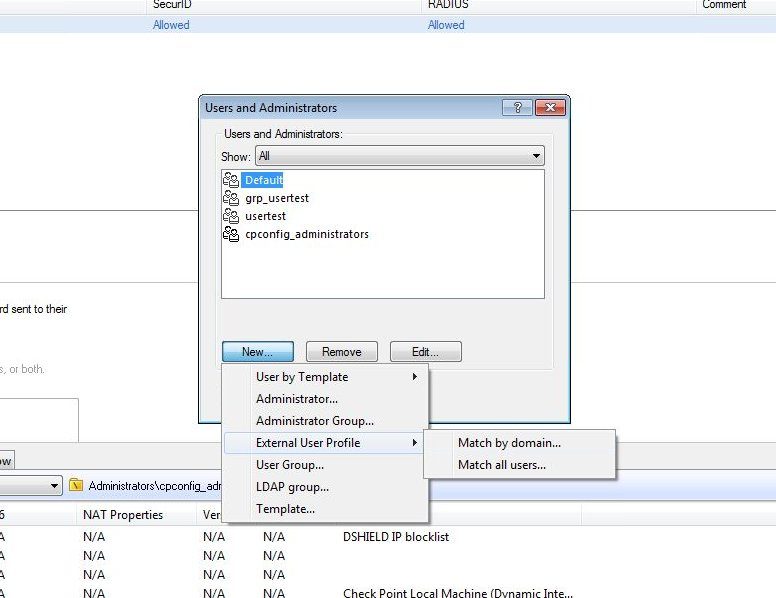The image size is (776, 598).
Task: Click the Default user group icon
Action: (231, 180)
